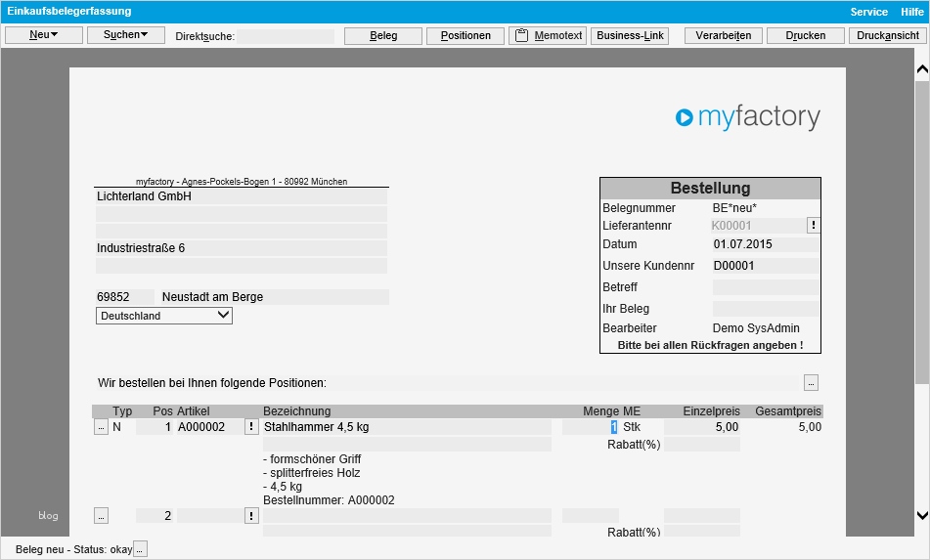Click the article number field A000002

[210, 427]
